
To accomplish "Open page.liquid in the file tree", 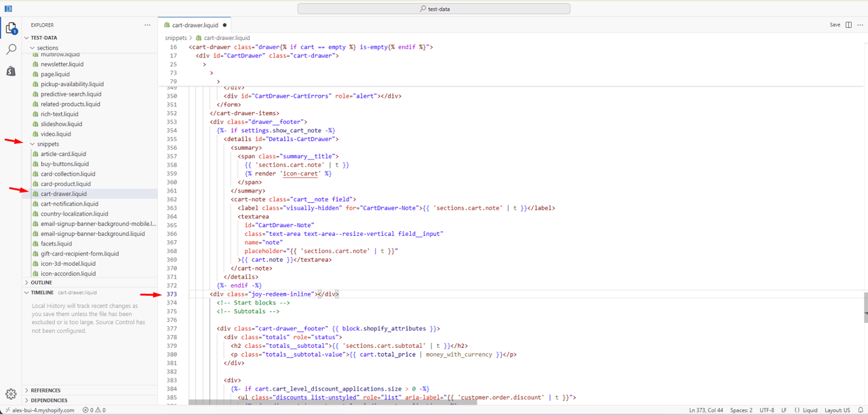I will 55,75.
